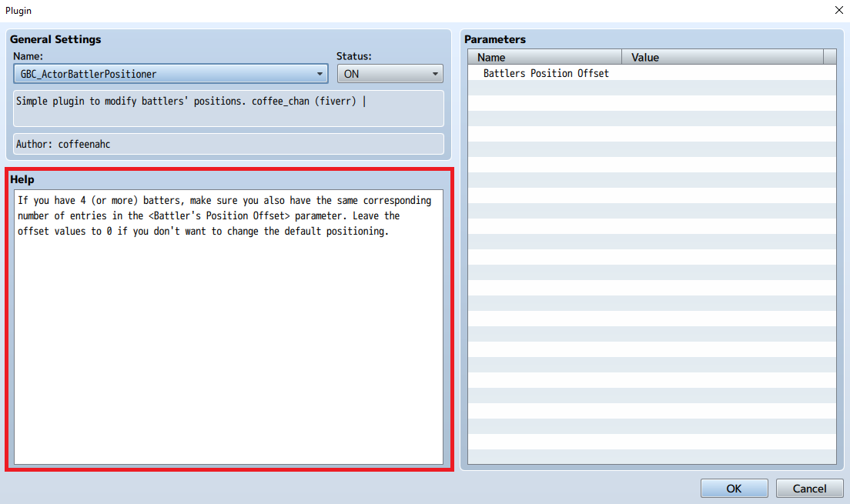The width and height of the screenshot is (850, 504).
Task: Close the Plugin dialog window
Action: [838, 10]
